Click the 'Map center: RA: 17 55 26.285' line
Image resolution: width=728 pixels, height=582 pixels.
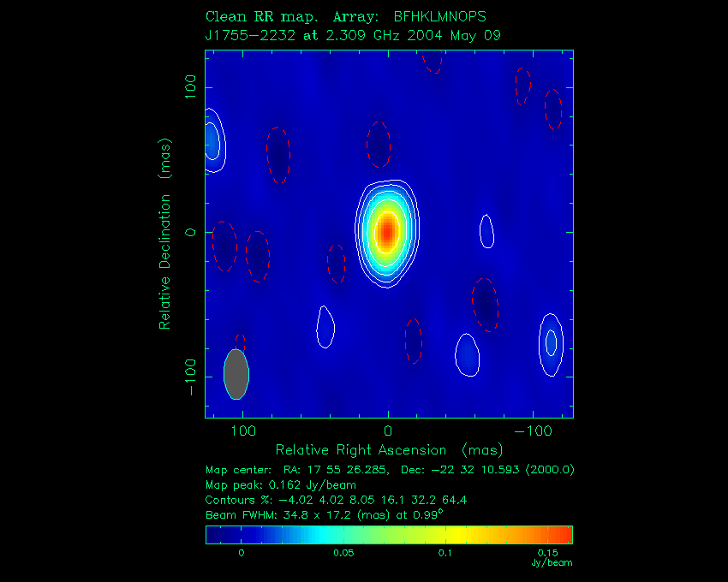[x=390, y=470]
